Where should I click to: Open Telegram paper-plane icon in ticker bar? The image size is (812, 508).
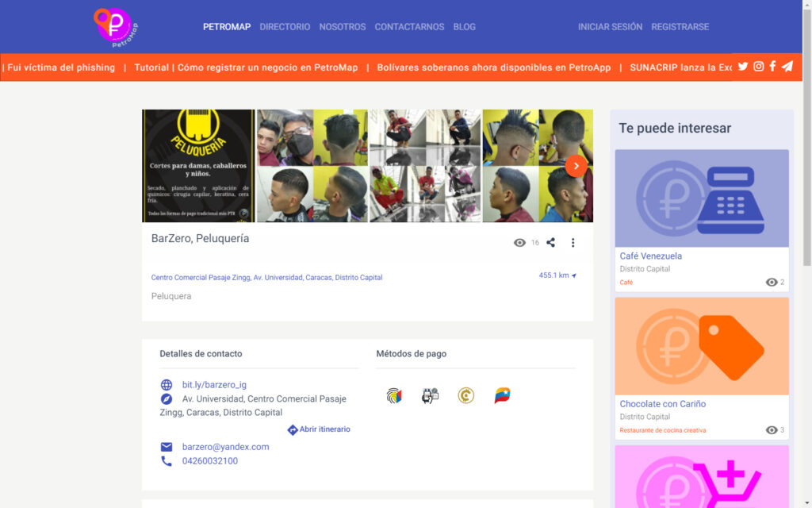787,67
